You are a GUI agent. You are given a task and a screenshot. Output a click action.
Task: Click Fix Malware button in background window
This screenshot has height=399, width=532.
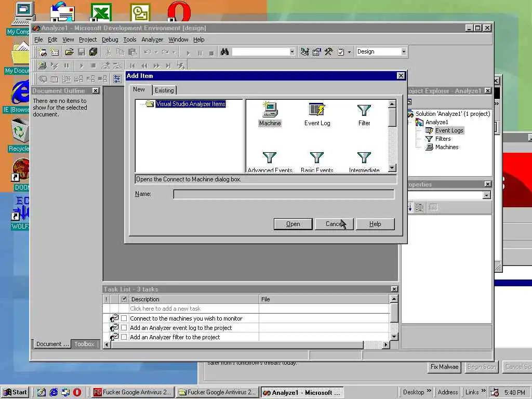coord(444,367)
